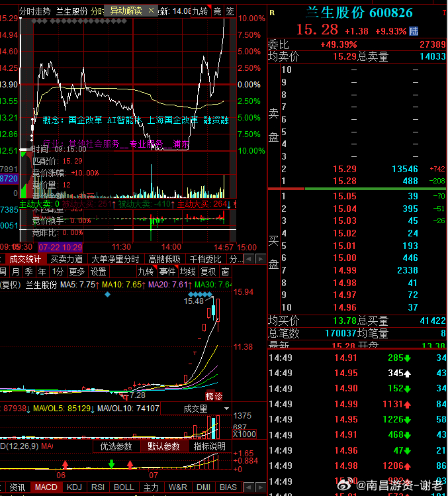This screenshot has height=496, width=448.
Task: Click the 榜诊 badge on K-line chart
Action: tap(214, 396)
